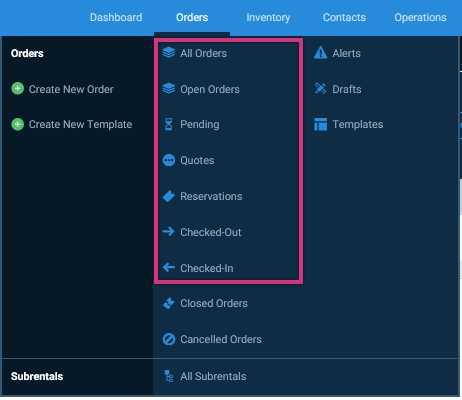
Task: Go to the Operations tab
Action: (x=420, y=17)
